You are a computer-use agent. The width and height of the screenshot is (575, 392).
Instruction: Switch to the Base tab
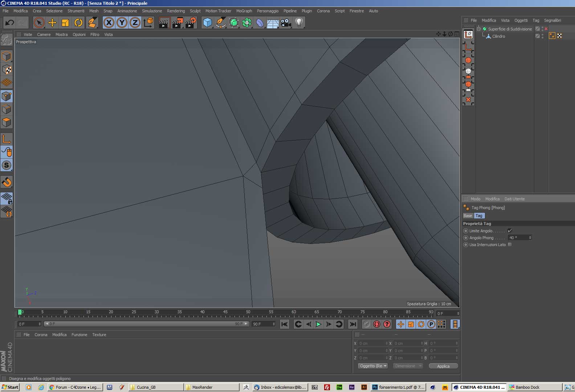tap(468, 216)
